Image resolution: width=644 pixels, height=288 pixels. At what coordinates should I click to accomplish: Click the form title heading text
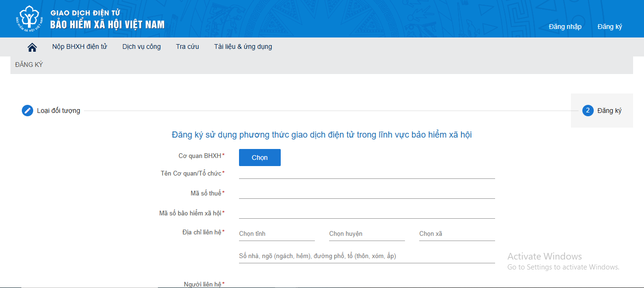click(x=322, y=135)
